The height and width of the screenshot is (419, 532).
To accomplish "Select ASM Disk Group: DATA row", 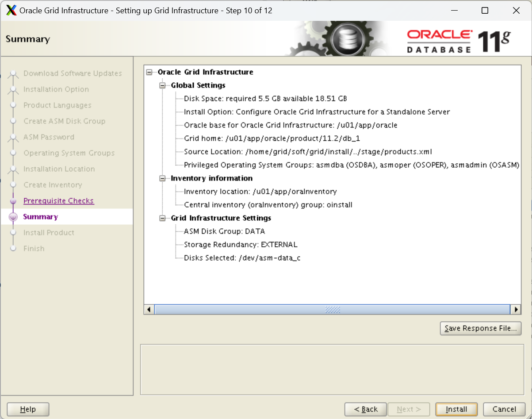I will [225, 231].
